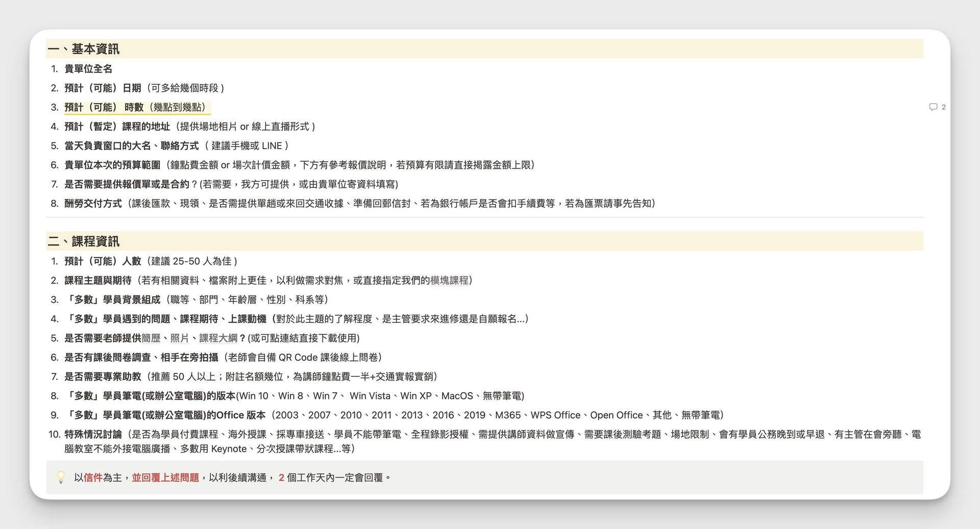Open the 模塊課程 link
The image size is (980, 529).
pos(449,281)
